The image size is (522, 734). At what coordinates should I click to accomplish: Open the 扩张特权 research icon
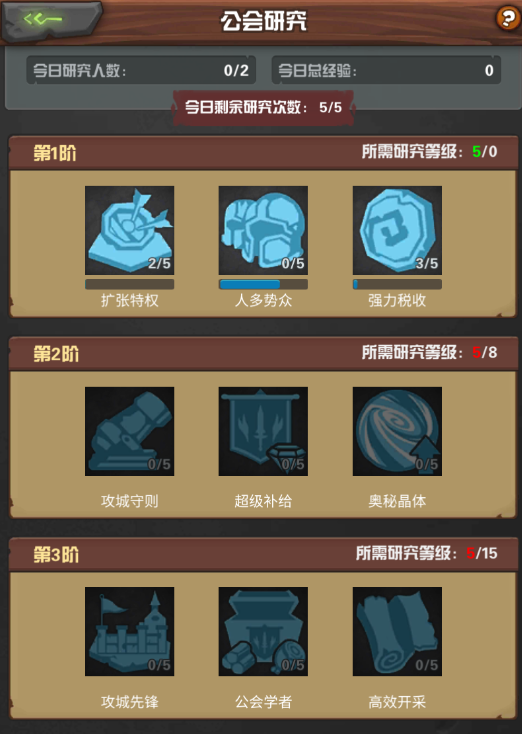pyautogui.click(x=129, y=230)
